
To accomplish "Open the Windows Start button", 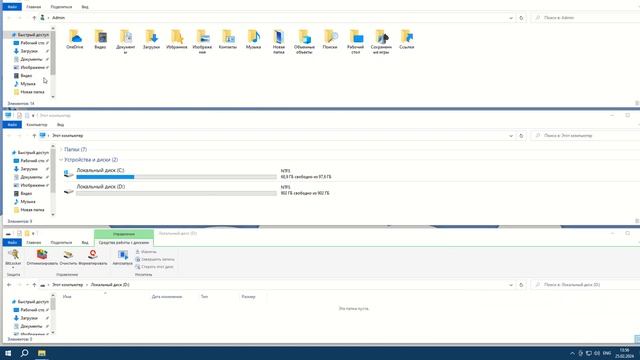I will [x=8, y=353].
